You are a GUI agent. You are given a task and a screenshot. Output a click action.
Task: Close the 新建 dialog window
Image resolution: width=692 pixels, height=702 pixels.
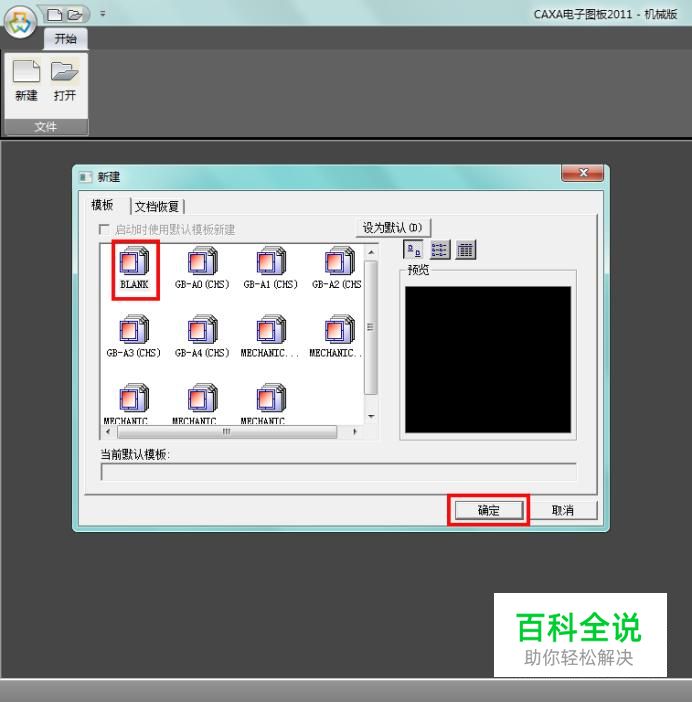pyautogui.click(x=582, y=173)
